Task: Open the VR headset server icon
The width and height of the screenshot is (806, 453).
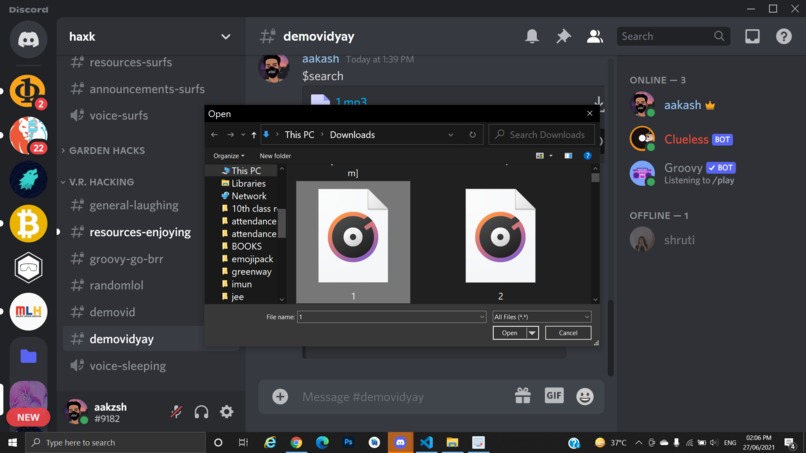Action: click(x=28, y=267)
